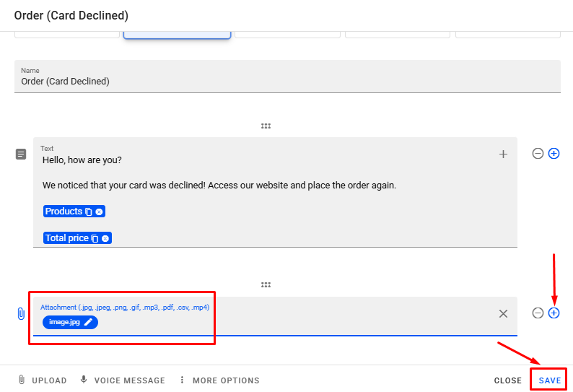This screenshot has width=573, height=392.
Task: Copy the Total price variable chip
Action: tap(95, 238)
